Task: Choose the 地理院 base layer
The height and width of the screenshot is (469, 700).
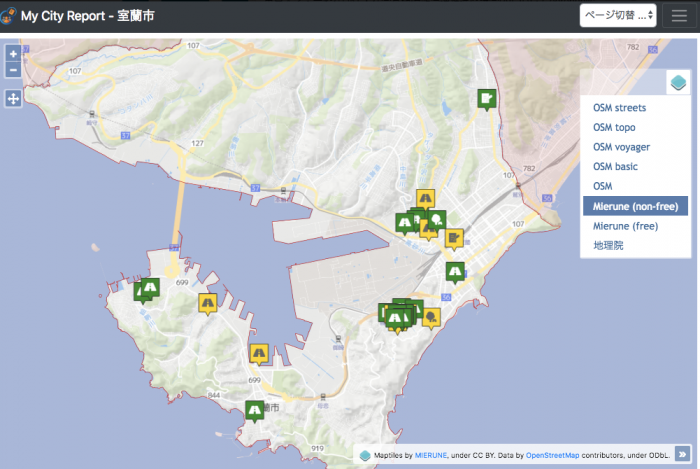Action: click(x=608, y=245)
